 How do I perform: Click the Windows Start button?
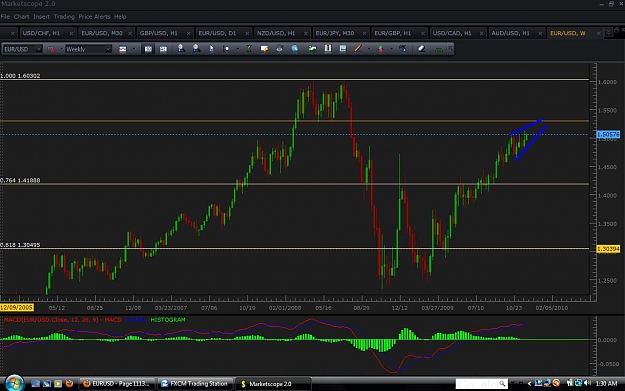(14, 383)
